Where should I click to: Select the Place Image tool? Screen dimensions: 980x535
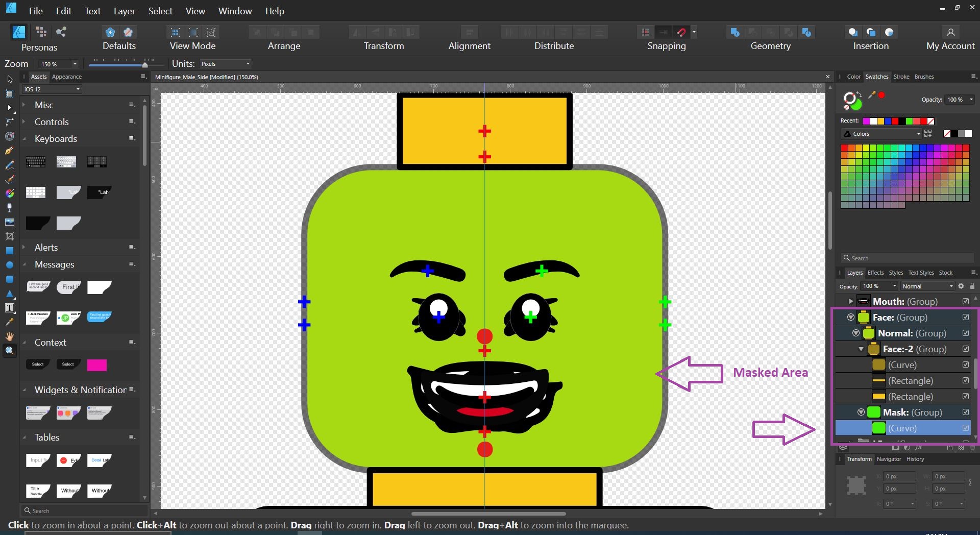[x=9, y=222]
